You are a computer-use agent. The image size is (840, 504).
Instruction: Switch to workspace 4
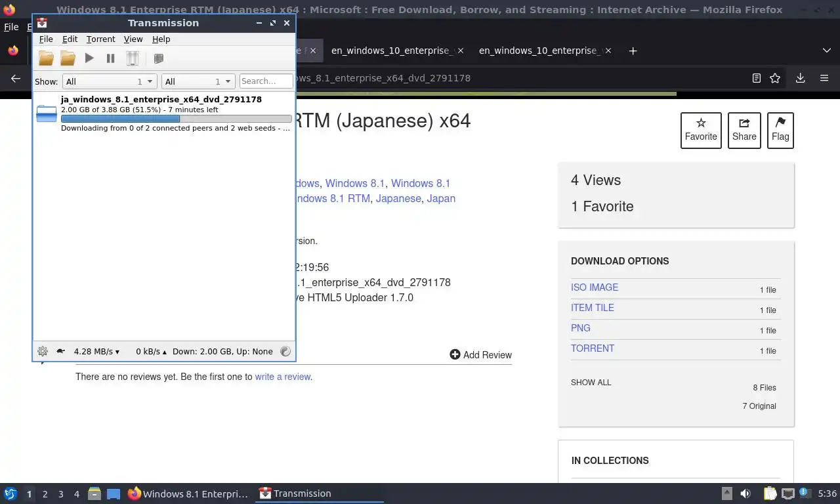tap(77, 493)
